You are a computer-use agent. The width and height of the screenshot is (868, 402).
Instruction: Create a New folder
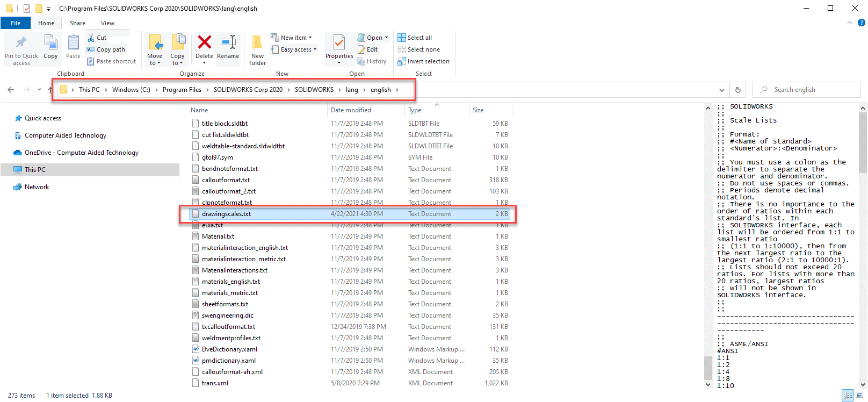click(x=257, y=49)
